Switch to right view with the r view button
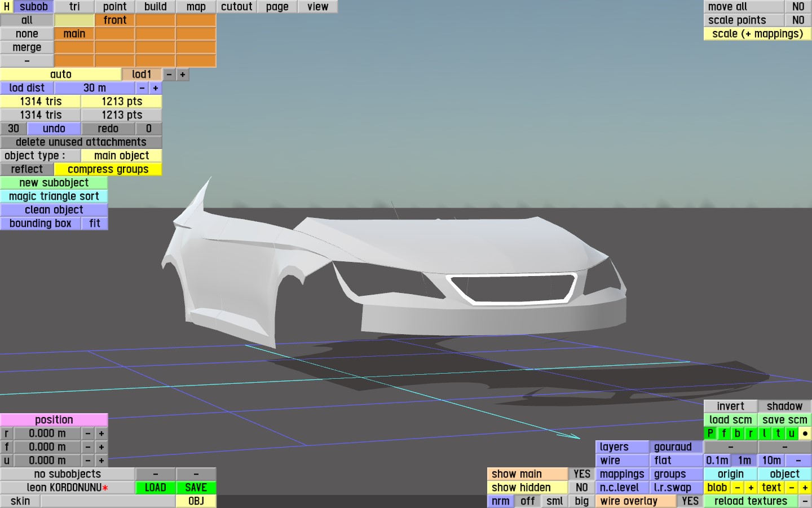The width and height of the screenshot is (812, 508). [x=751, y=433]
